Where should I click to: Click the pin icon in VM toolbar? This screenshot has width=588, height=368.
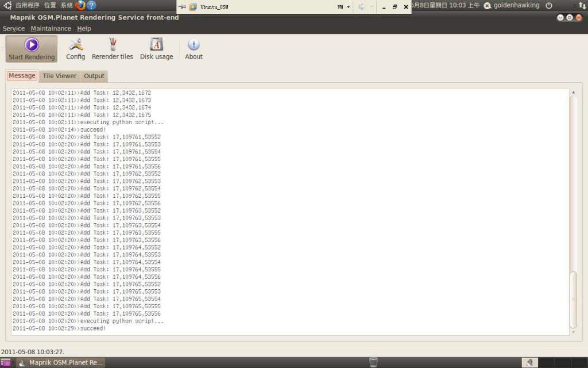pos(182,7)
